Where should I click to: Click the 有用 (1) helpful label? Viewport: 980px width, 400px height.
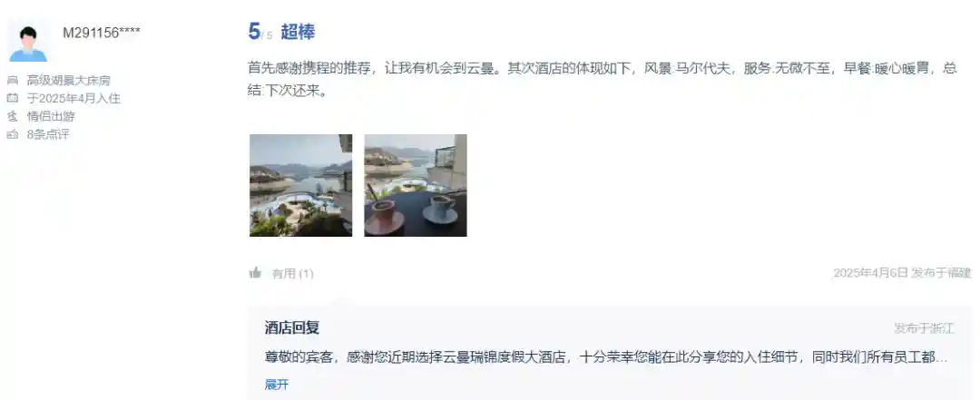pos(292,273)
